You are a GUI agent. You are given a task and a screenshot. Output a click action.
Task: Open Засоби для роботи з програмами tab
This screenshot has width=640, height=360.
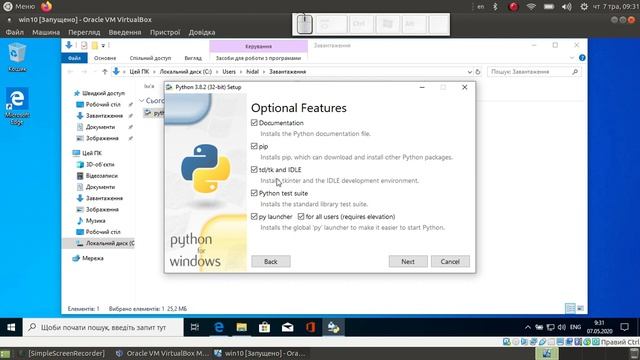[258, 58]
